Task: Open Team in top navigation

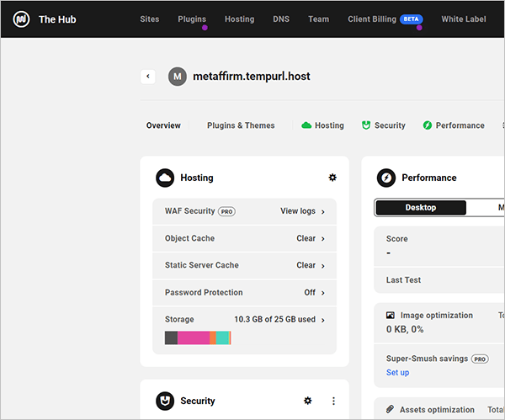Action: tap(318, 19)
